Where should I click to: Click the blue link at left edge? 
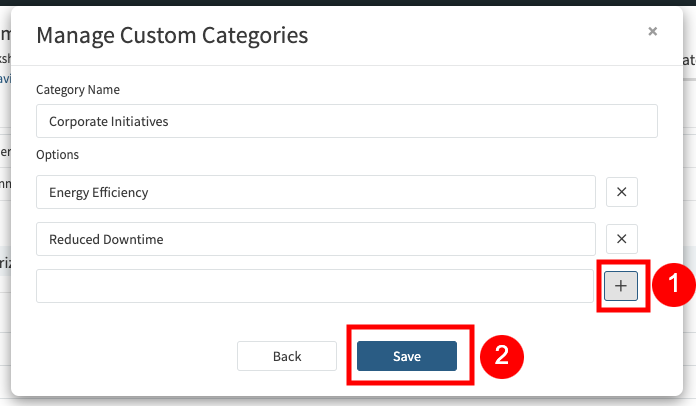pos(4,79)
